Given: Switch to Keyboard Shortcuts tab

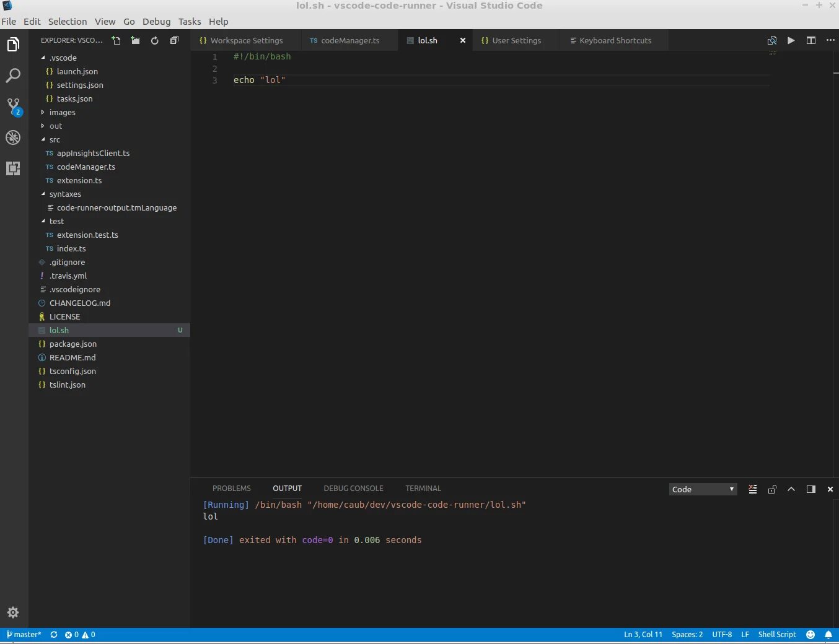Looking at the screenshot, I should 615,40.
